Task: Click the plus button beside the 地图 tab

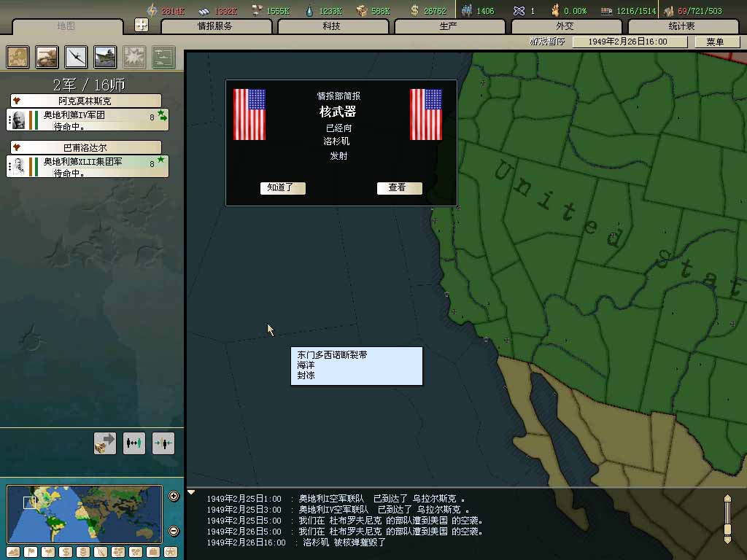Action: click(142, 25)
